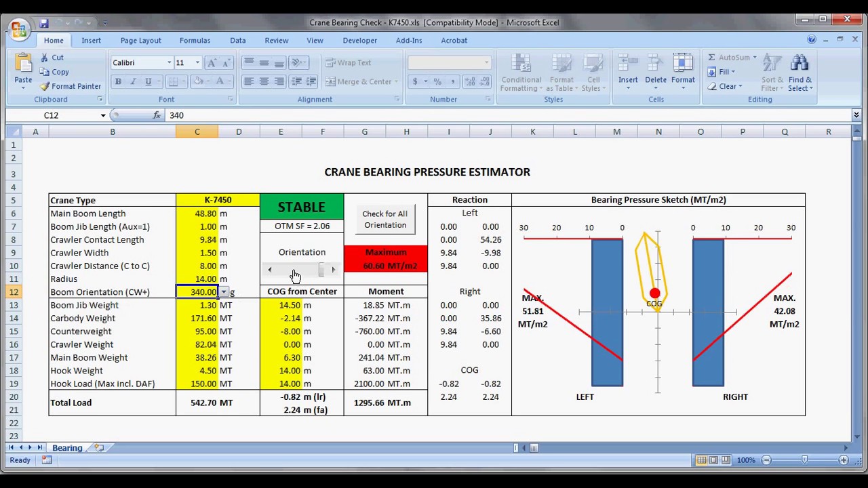Activate the Format Painter brush

[71, 86]
